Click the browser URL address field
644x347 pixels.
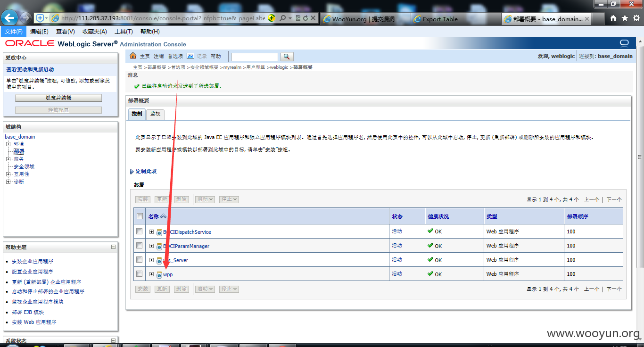tap(164, 18)
